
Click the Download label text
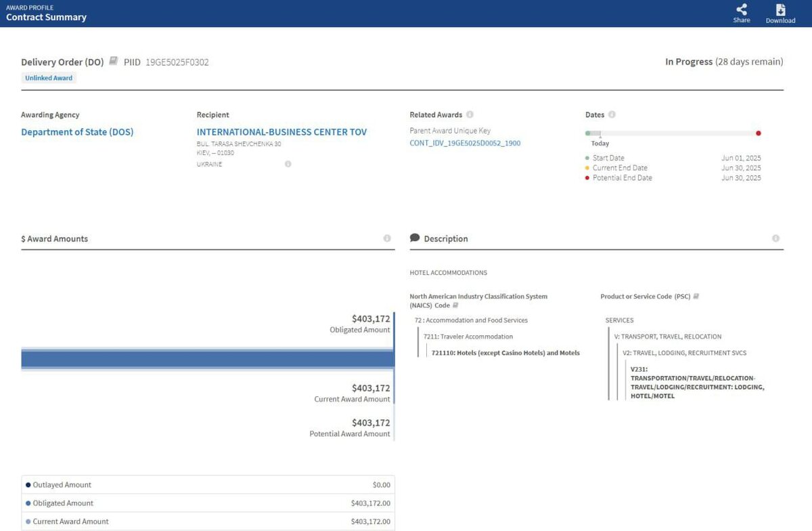click(x=780, y=20)
